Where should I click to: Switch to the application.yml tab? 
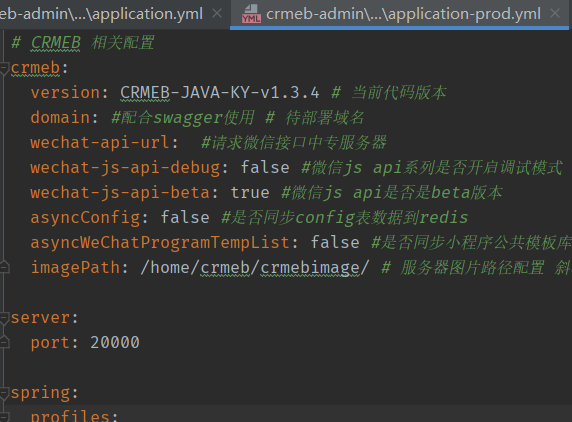pos(101,14)
